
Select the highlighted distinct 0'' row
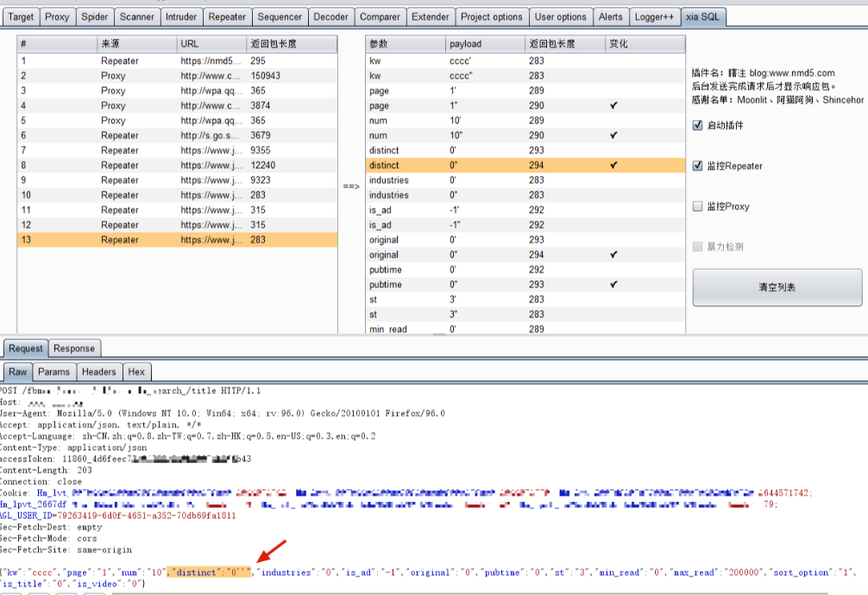(x=525, y=166)
